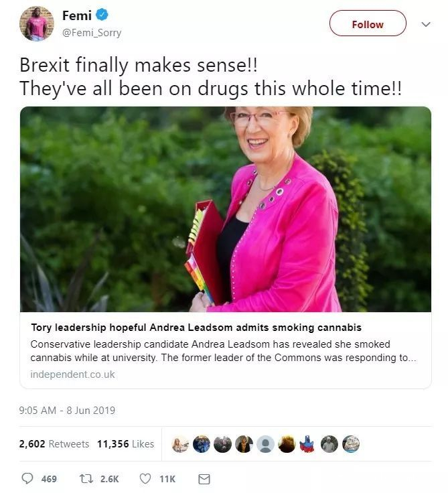View the 2,602 Retweets list
Image resolution: width=448 pixels, height=493 pixels.
pos(54,443)
